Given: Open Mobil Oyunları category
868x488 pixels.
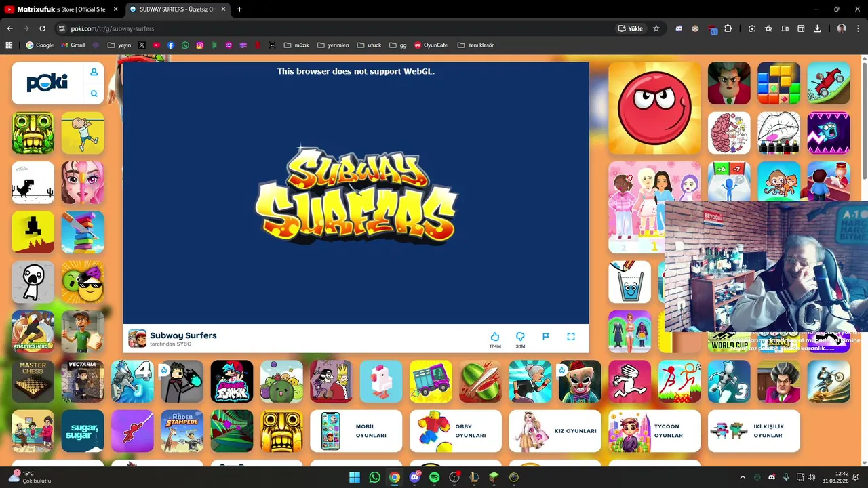Looking at the screenshot, I should pyautogui.click(x=356, y=431).
